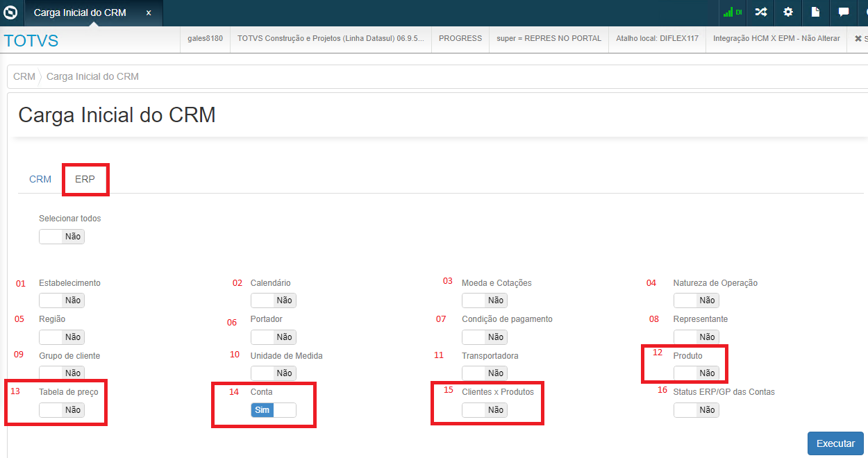Viewport: 868px width, 458px height.
Task: Click the shuffle arrows icon
Action: [x=761, y=12]
